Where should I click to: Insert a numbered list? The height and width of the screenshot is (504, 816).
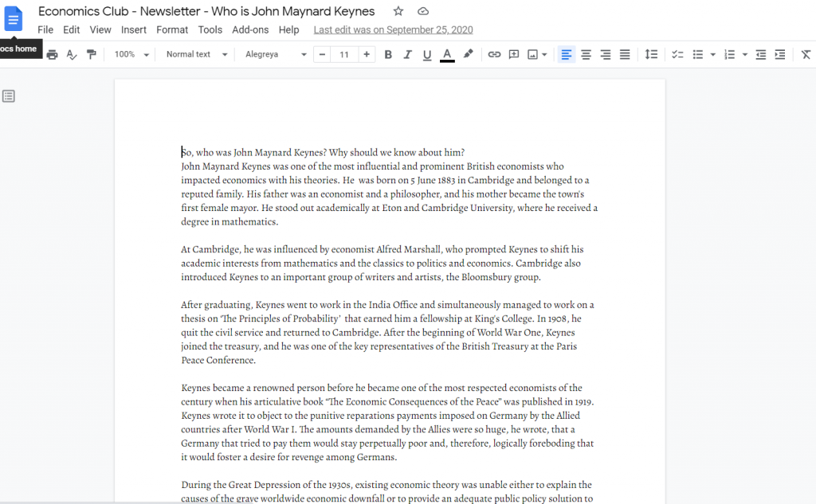pos(730,55)
